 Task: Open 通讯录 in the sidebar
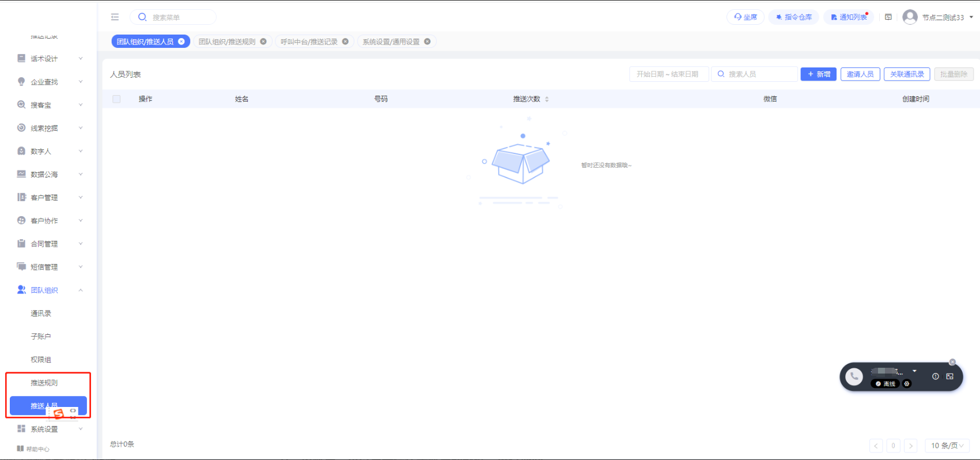click(x=41, y=314)
